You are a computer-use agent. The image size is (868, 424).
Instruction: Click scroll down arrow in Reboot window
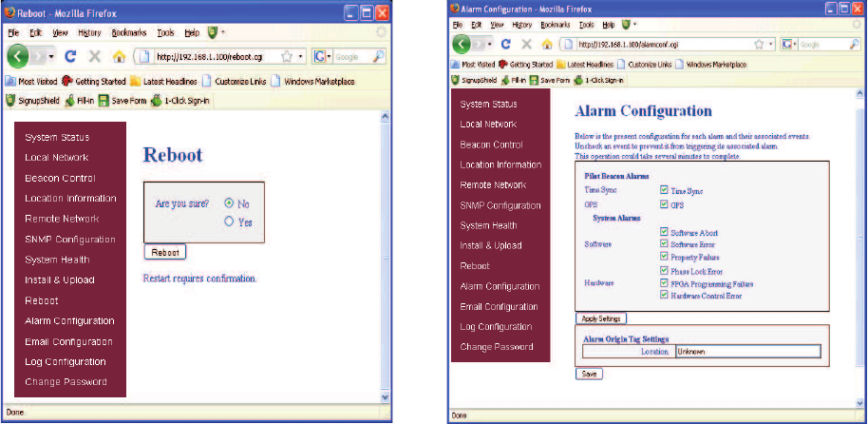(x=386, y=396)
